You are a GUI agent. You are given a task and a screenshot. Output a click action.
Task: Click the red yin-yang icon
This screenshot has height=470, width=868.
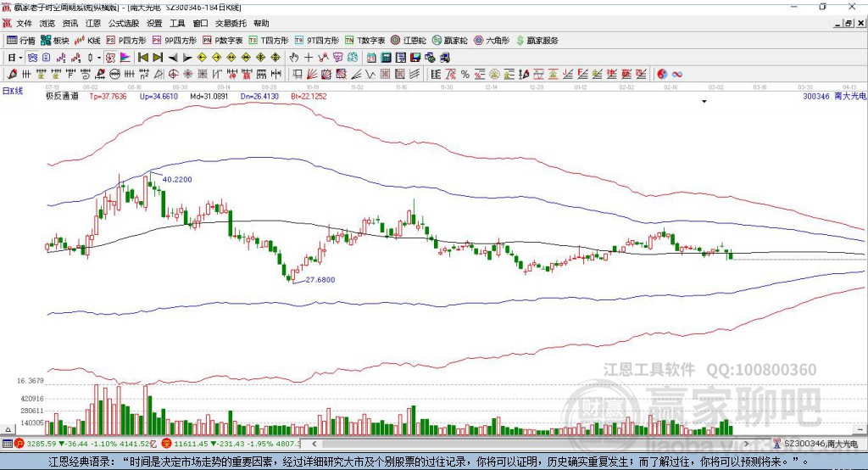click(x=661, y=75)
